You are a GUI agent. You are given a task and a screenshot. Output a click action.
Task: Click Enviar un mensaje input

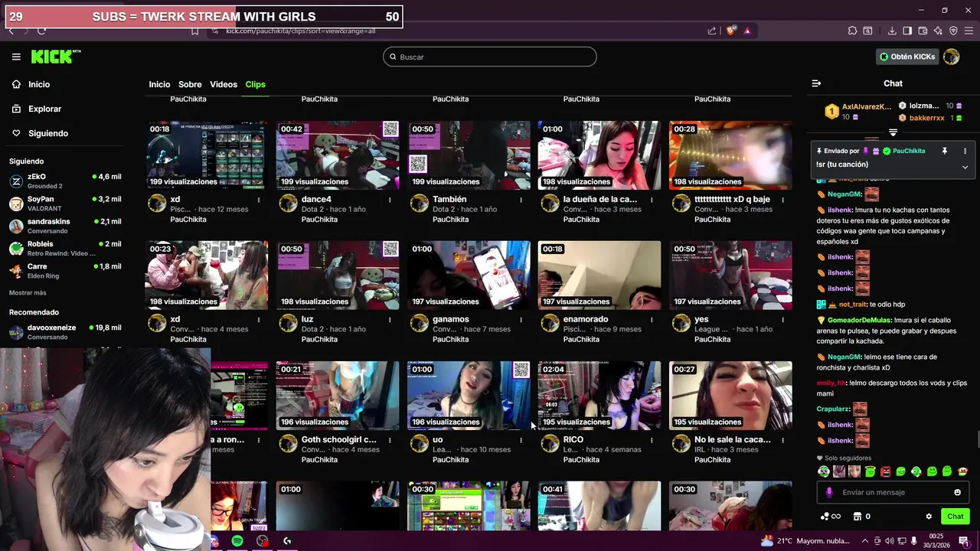click(892, 492)
